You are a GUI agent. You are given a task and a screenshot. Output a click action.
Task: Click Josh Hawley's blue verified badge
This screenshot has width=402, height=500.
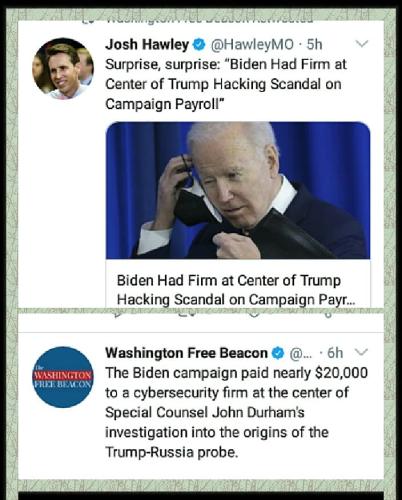click(199, 44)
